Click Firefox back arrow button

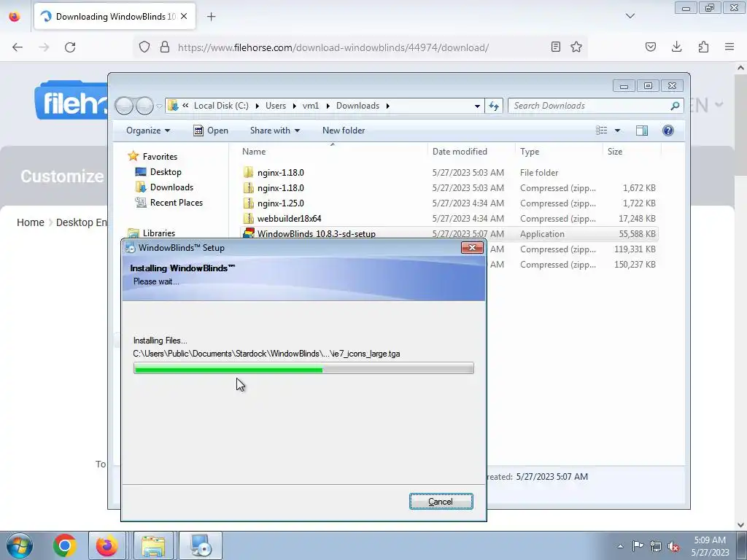click(x=18, y=47)
